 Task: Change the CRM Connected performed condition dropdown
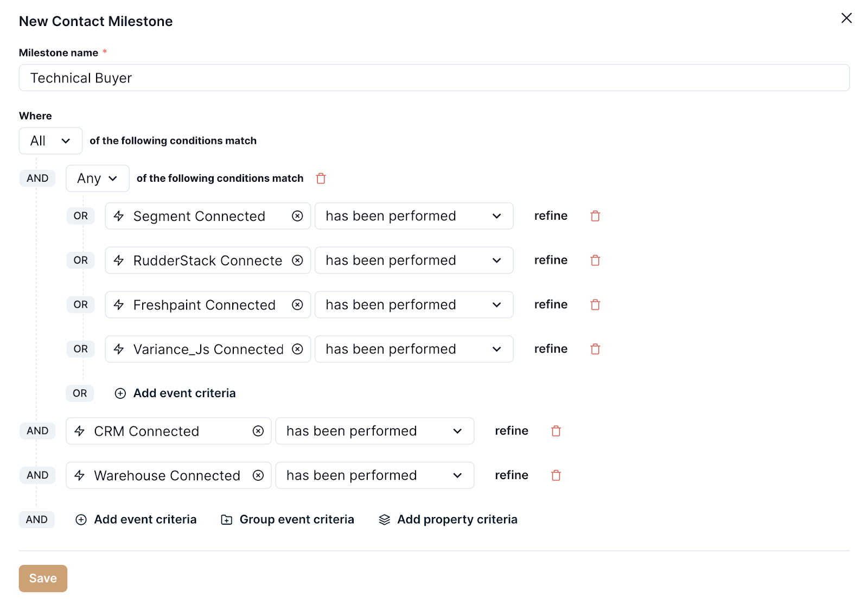[374, 431]
